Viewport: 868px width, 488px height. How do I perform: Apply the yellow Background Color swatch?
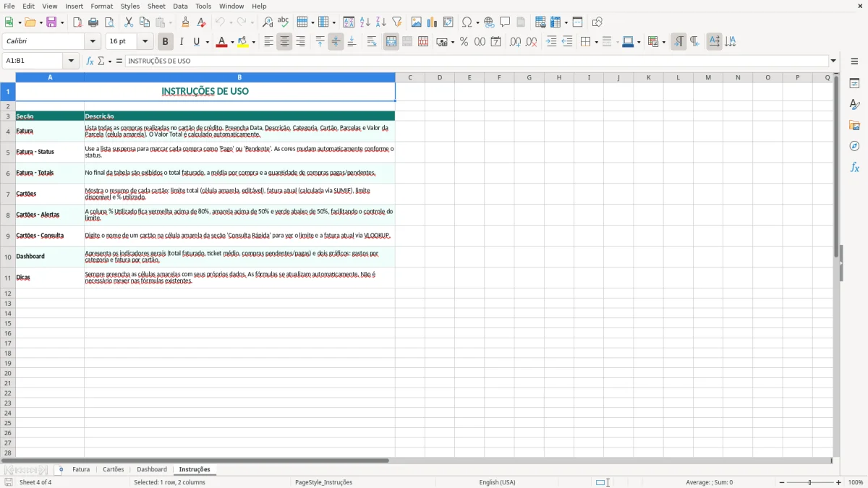[x=242, y=42]
